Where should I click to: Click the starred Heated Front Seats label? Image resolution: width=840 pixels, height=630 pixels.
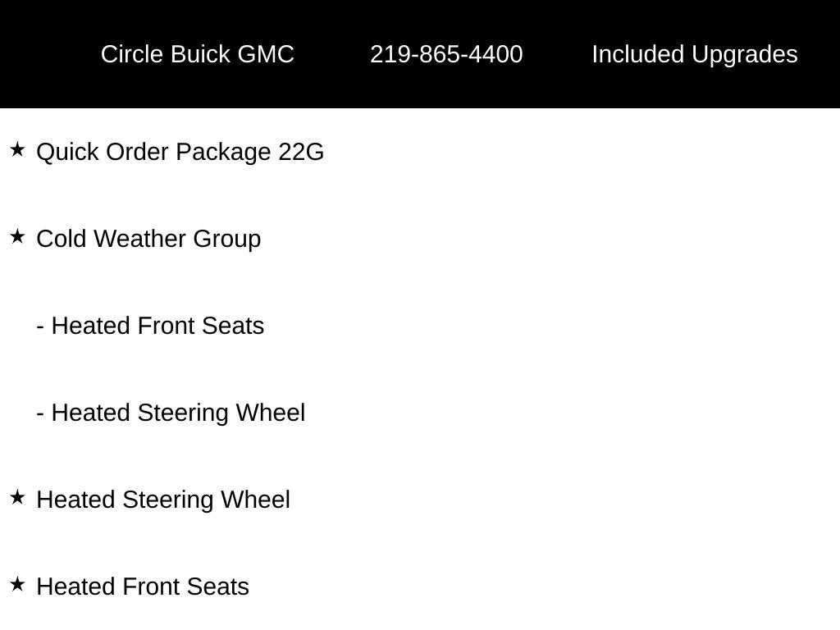(143, 587)
